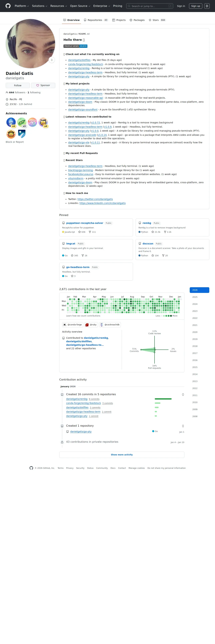Open the GitHub logo in the footer
This screenshot has width=215, height=644.
point(31,468)
